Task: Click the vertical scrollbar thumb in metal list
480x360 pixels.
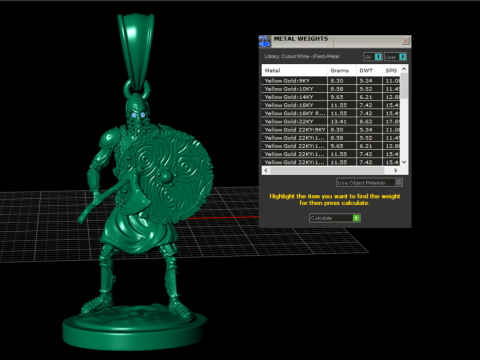Action: click(404, 86)
